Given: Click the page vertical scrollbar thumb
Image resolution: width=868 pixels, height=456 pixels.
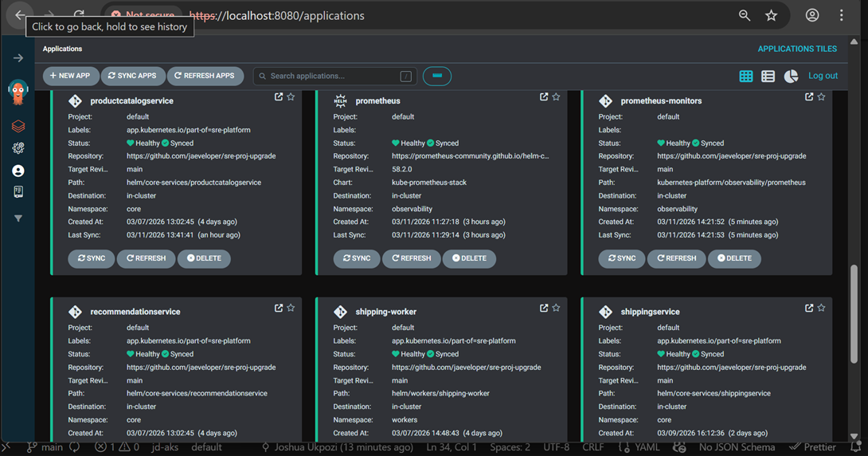Looking at the screenshot, I should tap(854, 314).
